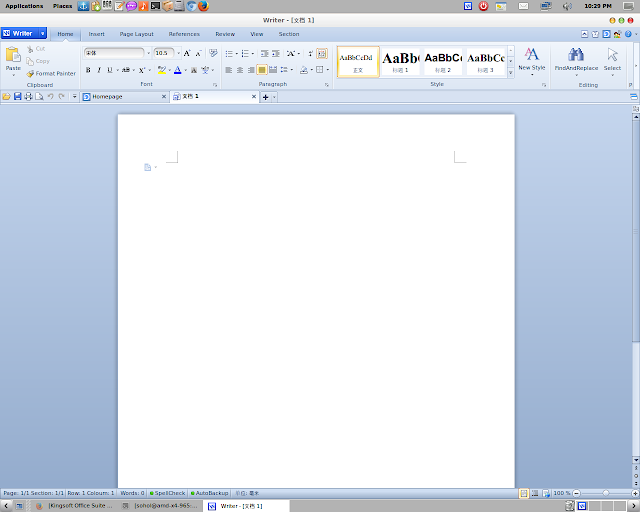Image resolution: width=640 pixels, height=512 pixels.
Task: Click the Bold formatting icon
Action: pos(88,70)
